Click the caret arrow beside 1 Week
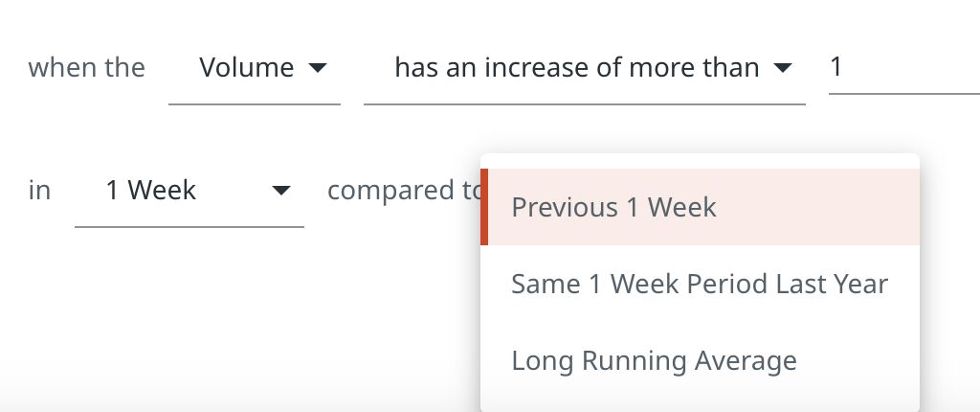This screenshot has width=980, height=412. coord(280,192)
